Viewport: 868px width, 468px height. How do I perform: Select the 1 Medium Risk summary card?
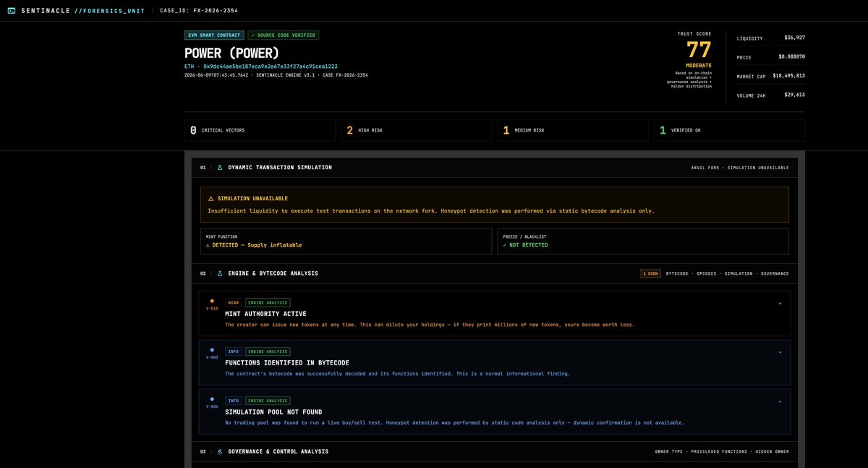coord(573,130)
